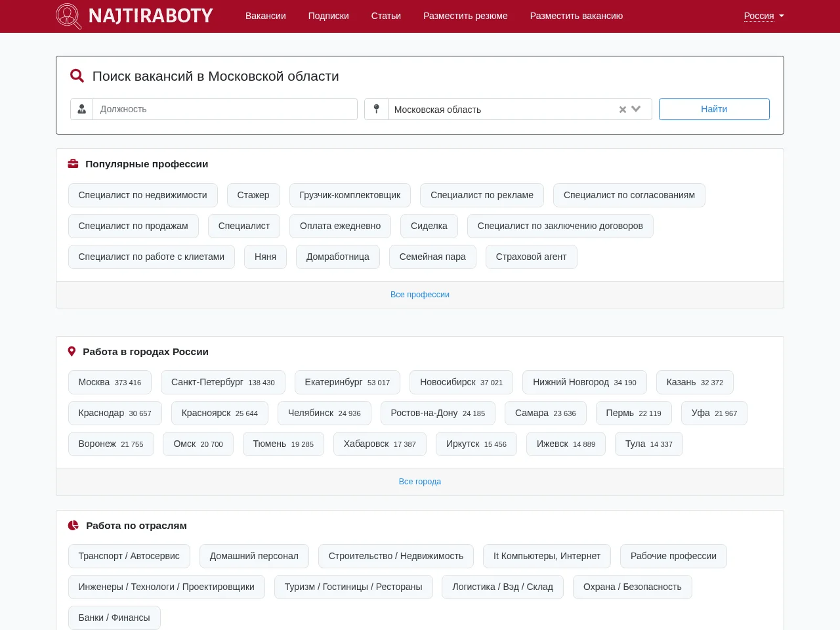The width and height of the screenshot is (840, 630).
Task: Select Тюмень city tag
Action: pyautogui.click(x=283, y=444)
